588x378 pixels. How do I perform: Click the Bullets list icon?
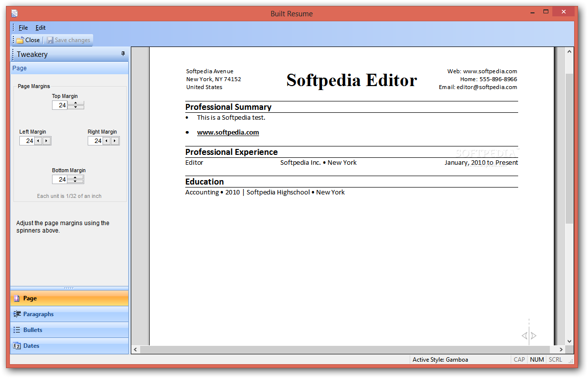[x=17, y=330]
